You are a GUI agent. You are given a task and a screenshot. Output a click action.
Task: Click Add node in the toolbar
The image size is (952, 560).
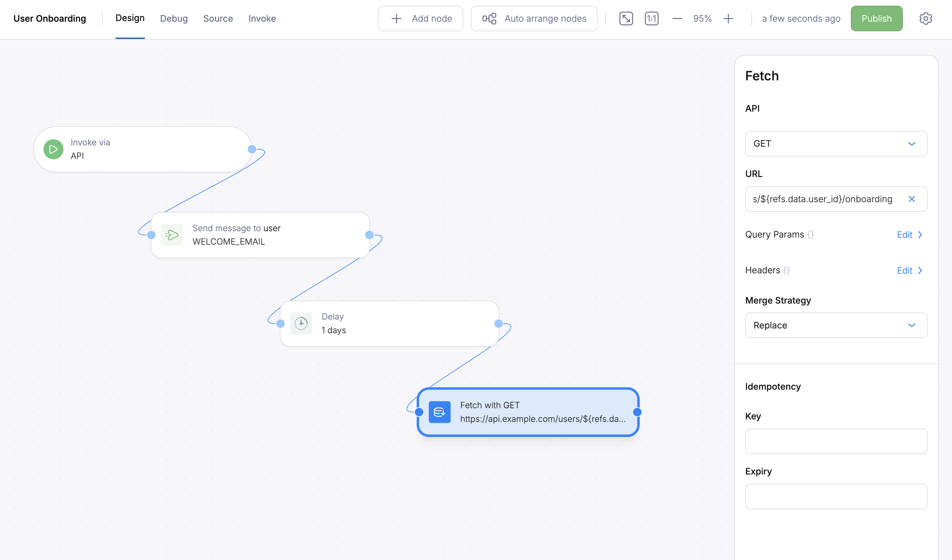(x=420, y=18)
